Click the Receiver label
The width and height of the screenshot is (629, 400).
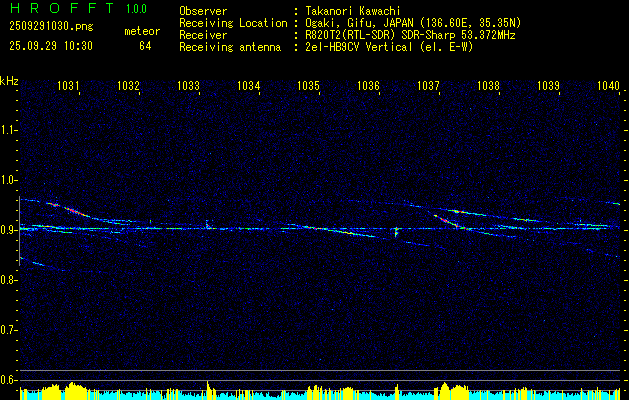pyautogui.click(x=203, y=35)
